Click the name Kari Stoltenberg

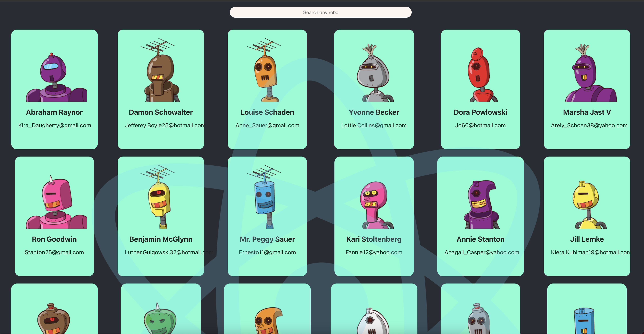373,239
